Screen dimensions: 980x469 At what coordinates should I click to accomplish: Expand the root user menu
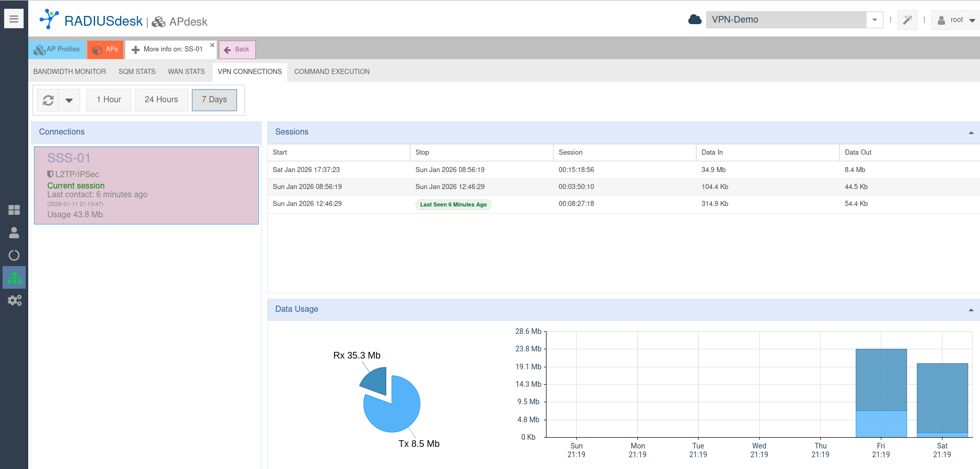coord(956,20)
